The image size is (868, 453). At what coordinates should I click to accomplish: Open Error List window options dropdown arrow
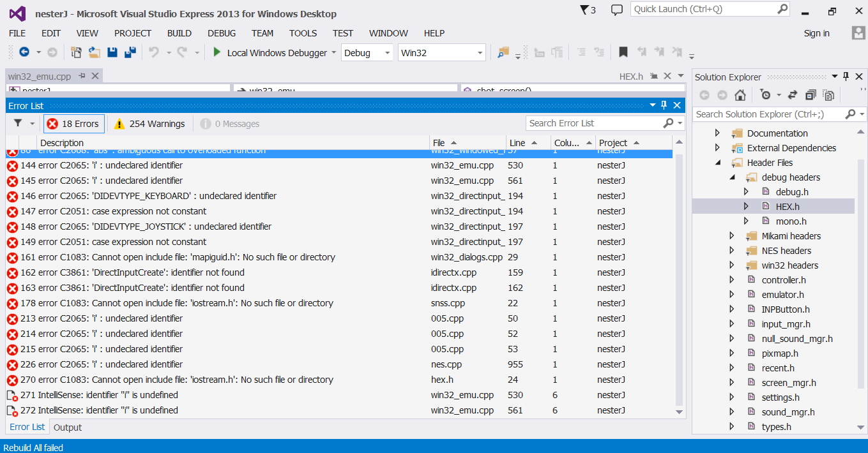(653, 105)
